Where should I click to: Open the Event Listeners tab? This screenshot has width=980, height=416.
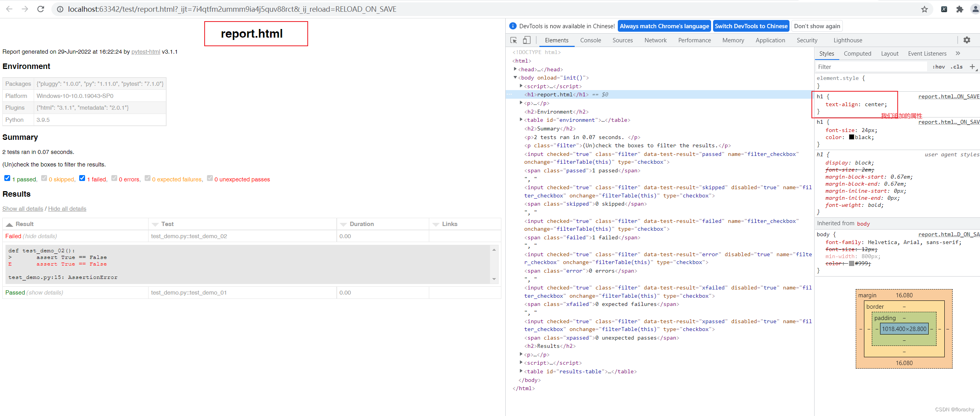pos(927,54)
